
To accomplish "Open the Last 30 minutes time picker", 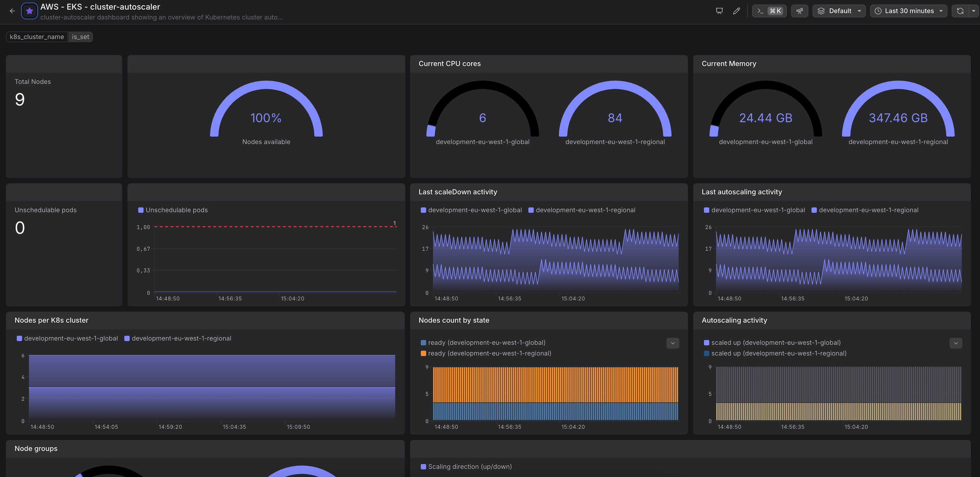I will point(909,11).
